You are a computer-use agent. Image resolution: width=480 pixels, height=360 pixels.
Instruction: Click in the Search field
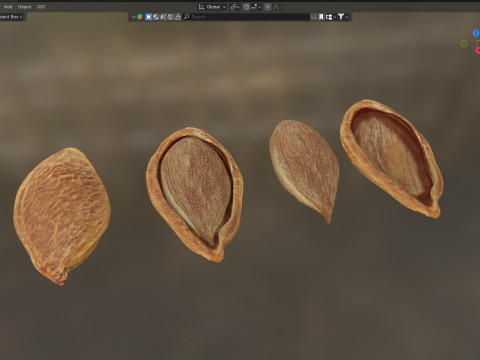click(246, 17)
